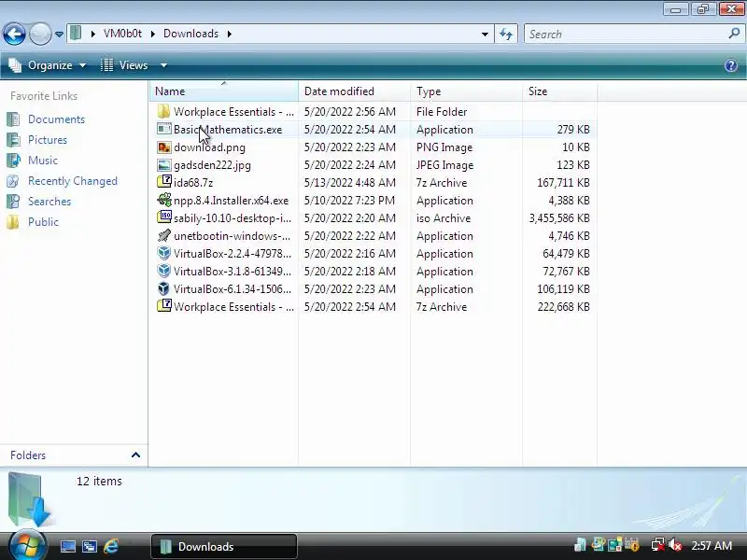Select VM0b0t in the address breadcrumb

[x=122, y=34]
